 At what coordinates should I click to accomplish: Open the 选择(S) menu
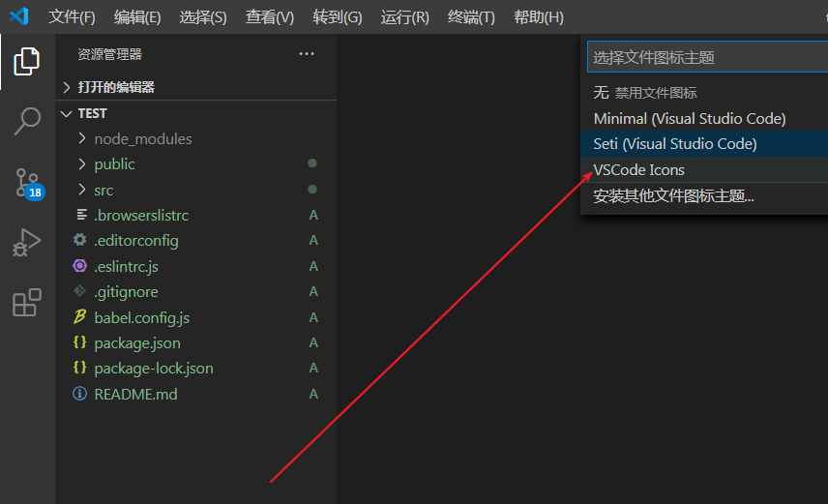click(x=203, y=17)
